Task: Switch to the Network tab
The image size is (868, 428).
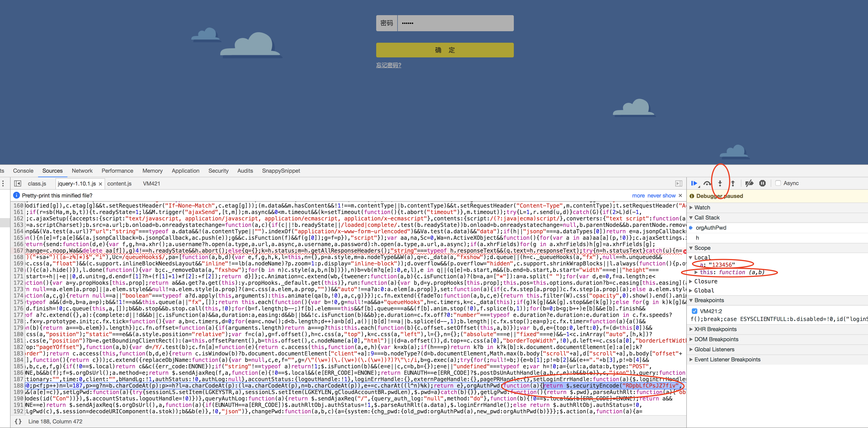Action: point(82,171)
